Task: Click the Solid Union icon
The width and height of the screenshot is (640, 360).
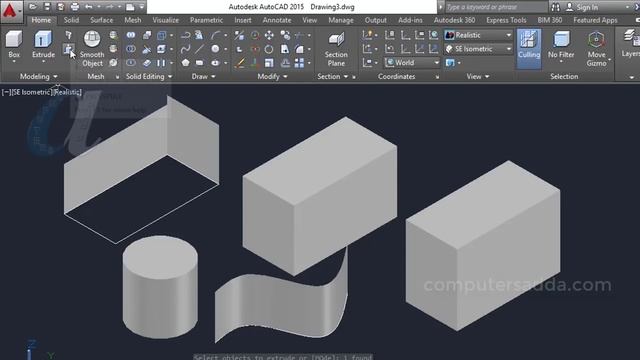Action: [x=131, y=36]
